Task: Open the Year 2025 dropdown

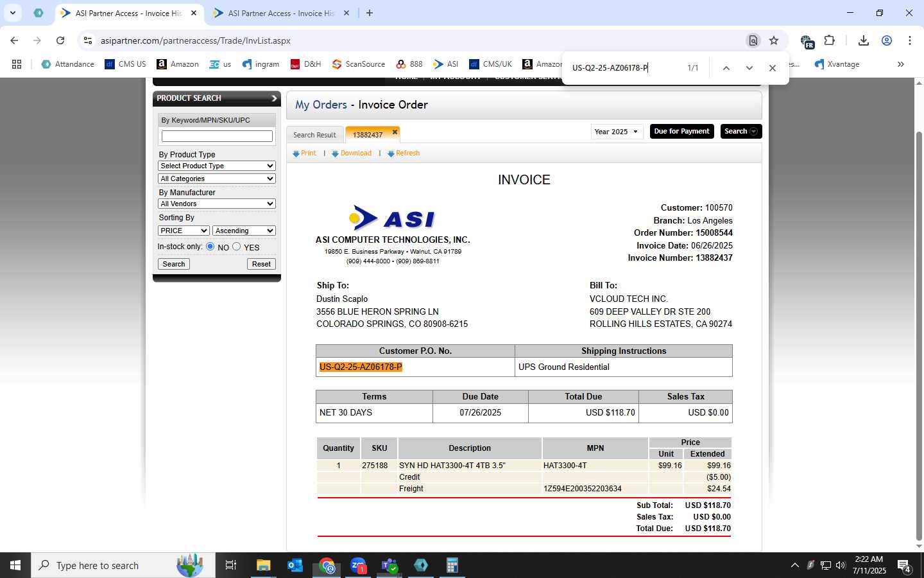Action: pyautogui.click(x=616, y=132)
